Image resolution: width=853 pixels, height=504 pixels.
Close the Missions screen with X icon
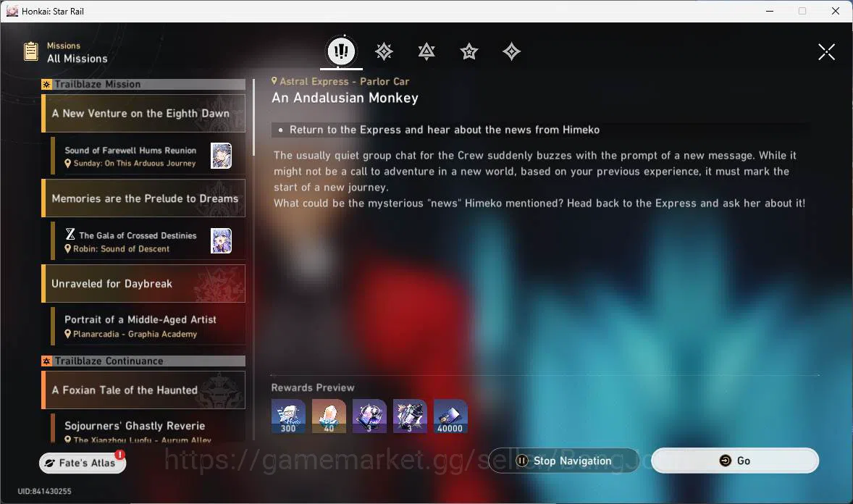(x=826, y=51)
